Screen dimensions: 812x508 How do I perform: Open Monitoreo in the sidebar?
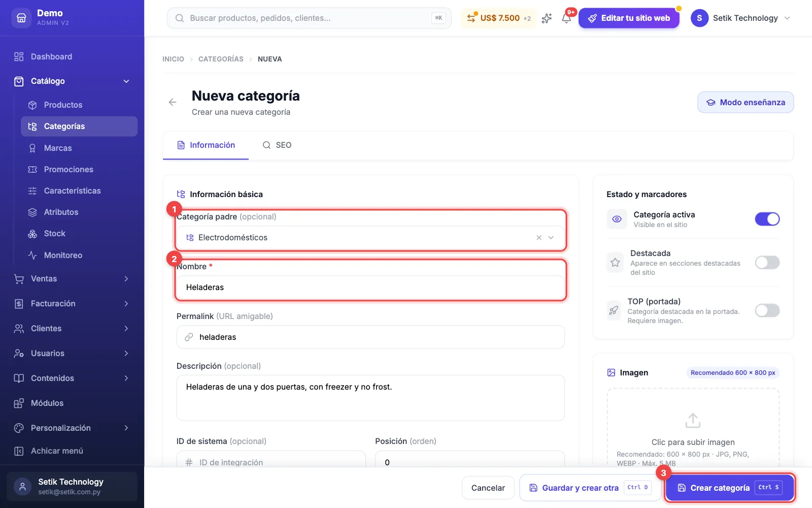79,255
